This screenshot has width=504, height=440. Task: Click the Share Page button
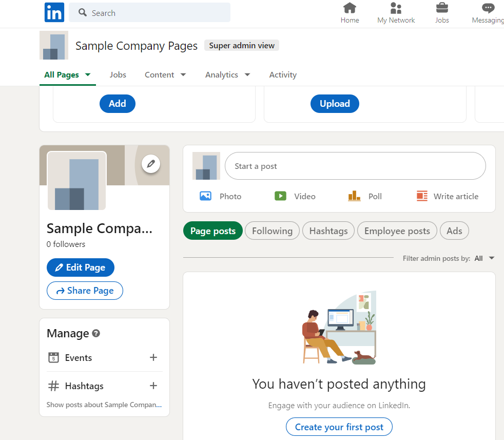tap(85, 291)
